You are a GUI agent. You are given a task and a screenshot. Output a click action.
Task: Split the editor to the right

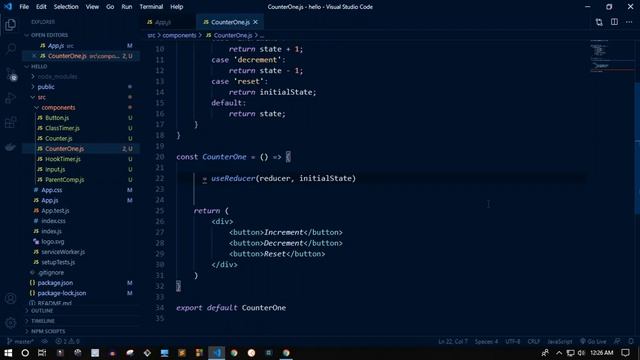(614, 22)
